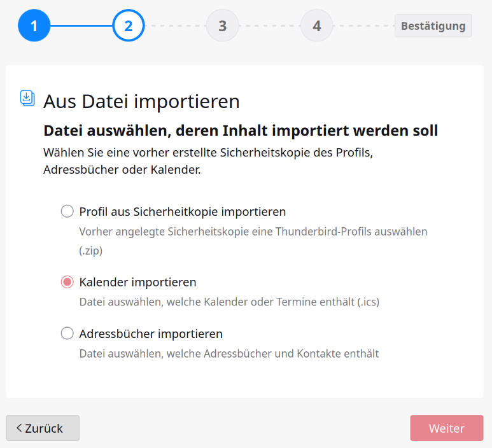Viewport: 492px width, 448px height.
Task: Click the "Kalender importieren" label text
Action: tap(137, 282)
